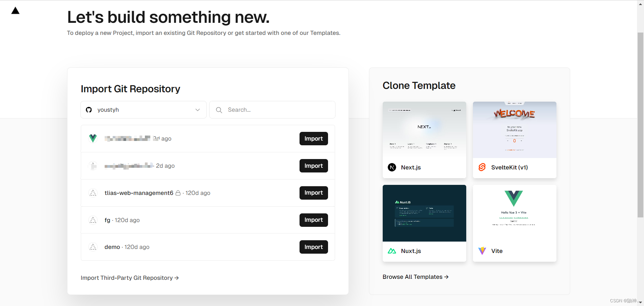
Task: Open the Vite template thumbnail
Action: (515, 213)
